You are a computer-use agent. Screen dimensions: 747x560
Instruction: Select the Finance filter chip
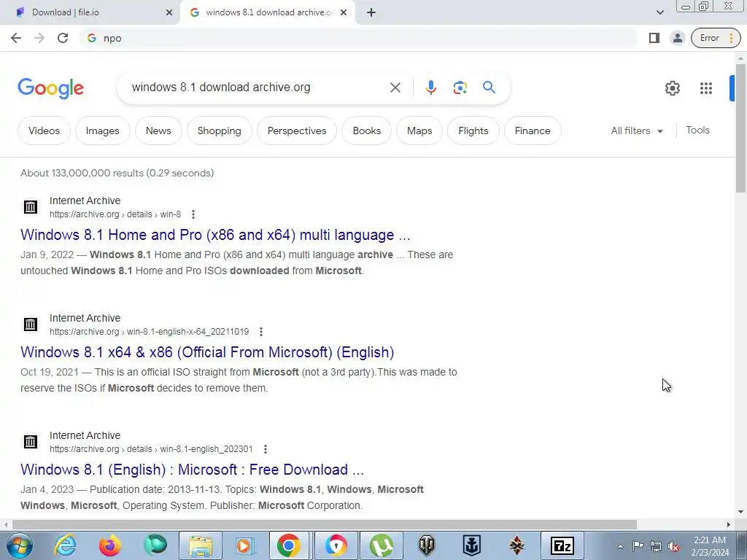point(532,131)
